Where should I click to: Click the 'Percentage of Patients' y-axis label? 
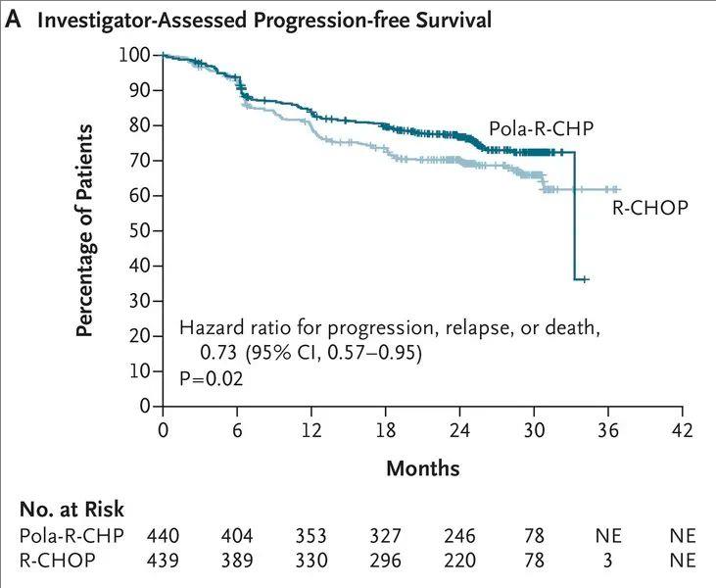(x=85, y=230)
